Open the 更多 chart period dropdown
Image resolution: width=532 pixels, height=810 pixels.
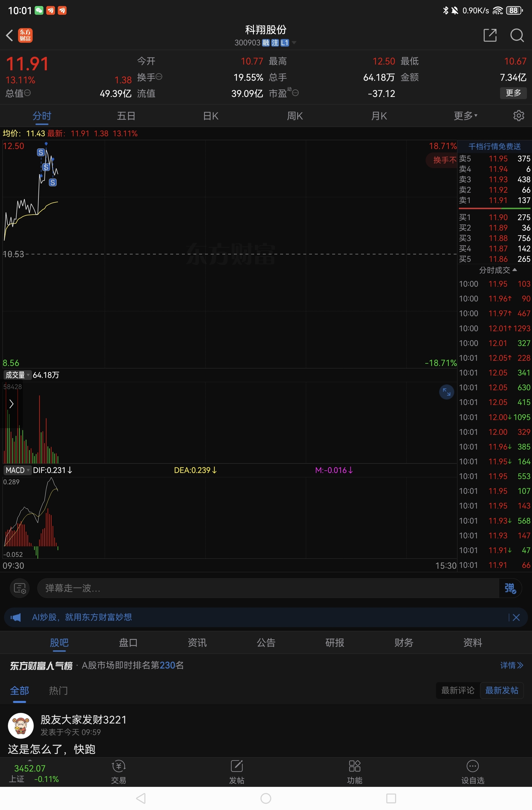(x=466, y=116)
